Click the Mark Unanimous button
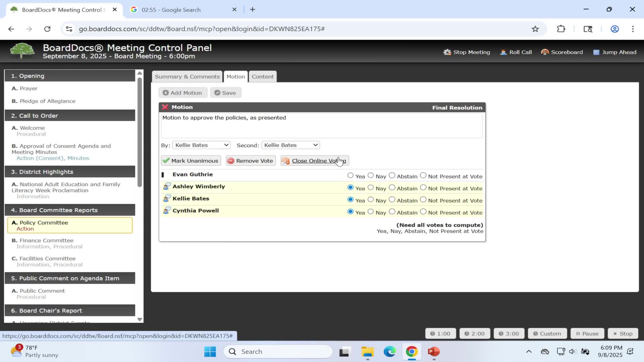The width and height of the screenshot is (644, 362). point(191,161)
